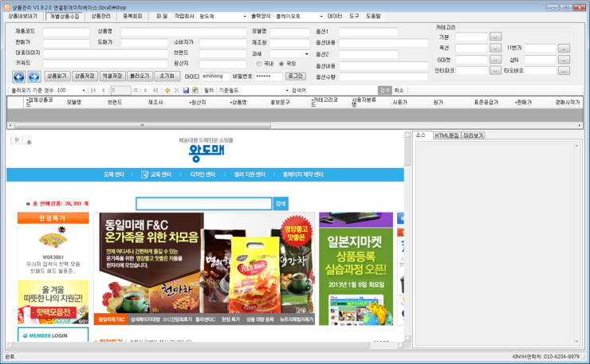Image resolution: width=590 pixels, height=364 pixels.
Task: Open the 데이터 menu
Action: [335, 16]
